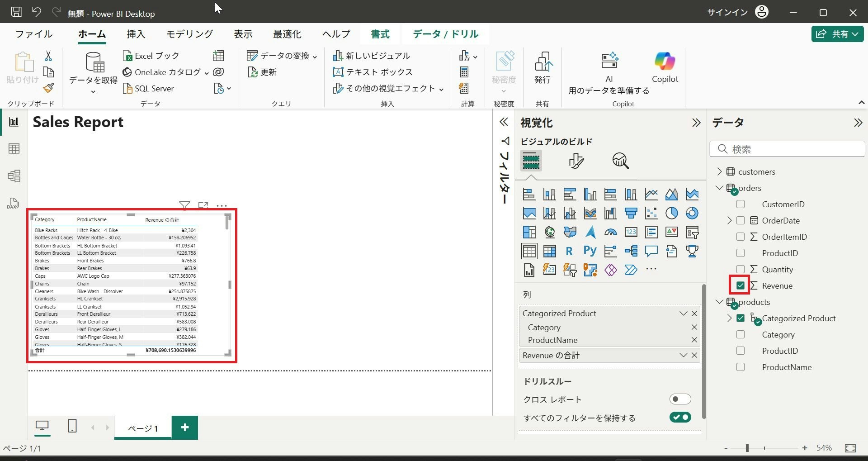Click the filter icon above the table visual
This screenshot has width=868, height=461.
(x=184, y=205)
